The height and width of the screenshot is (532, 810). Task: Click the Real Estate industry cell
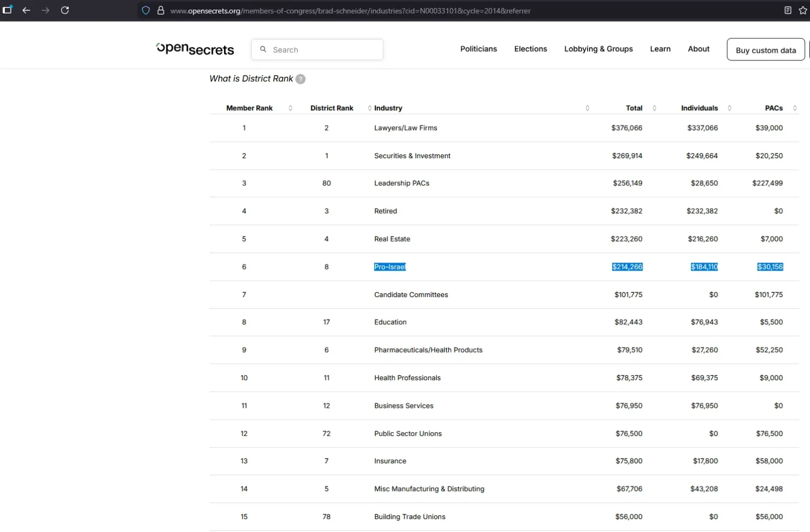[392, 239]
